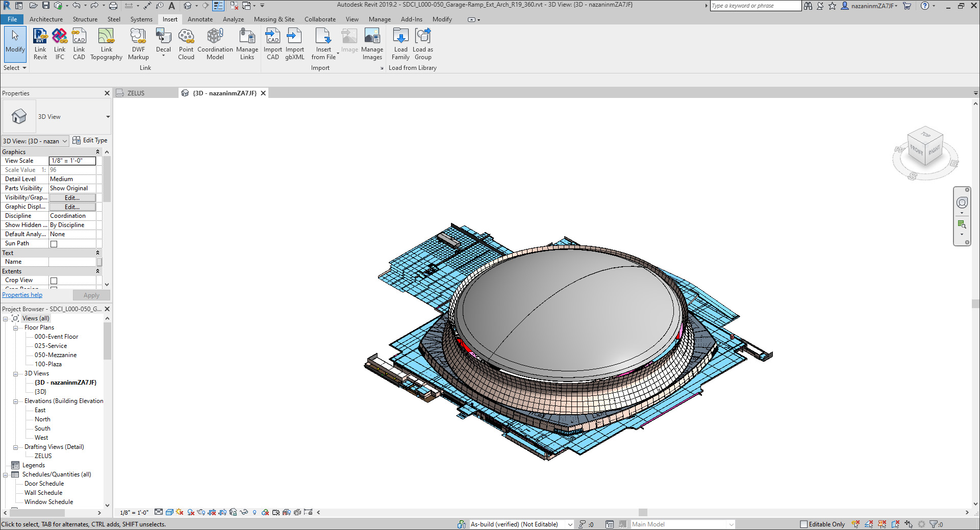The width and height of the screenshot is (980, 530).
Task: Collapse the Floor Plans tree node
Action: 15,328
